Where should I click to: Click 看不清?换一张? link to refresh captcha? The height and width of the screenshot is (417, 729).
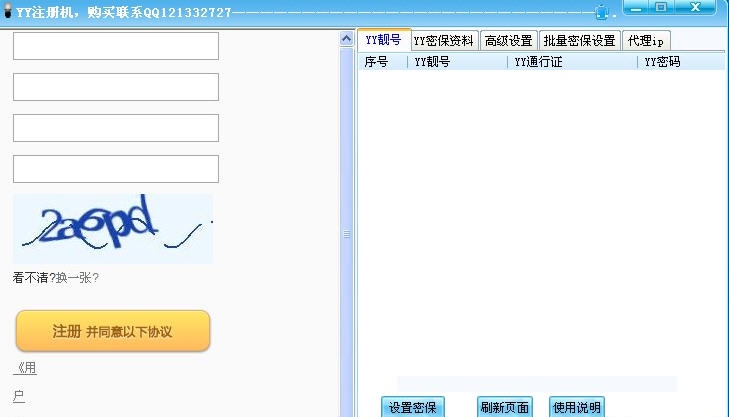tap(55, 278)
